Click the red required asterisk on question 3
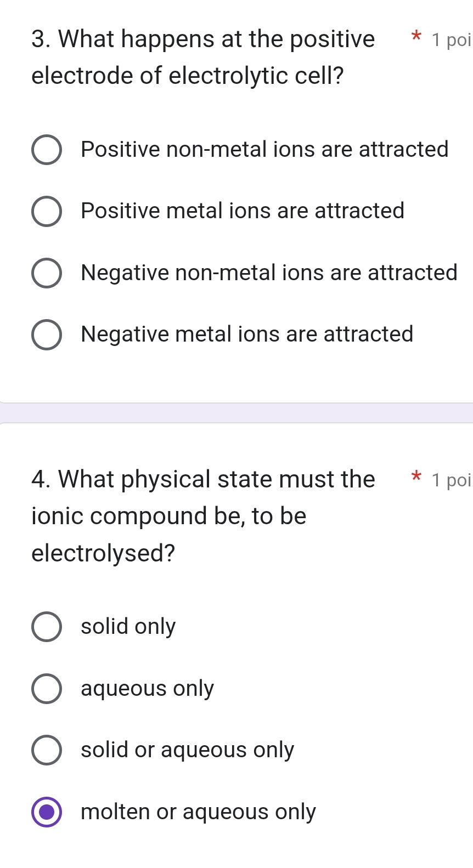Viewport: 473px width, 868px height. click(x=416, y=37)
